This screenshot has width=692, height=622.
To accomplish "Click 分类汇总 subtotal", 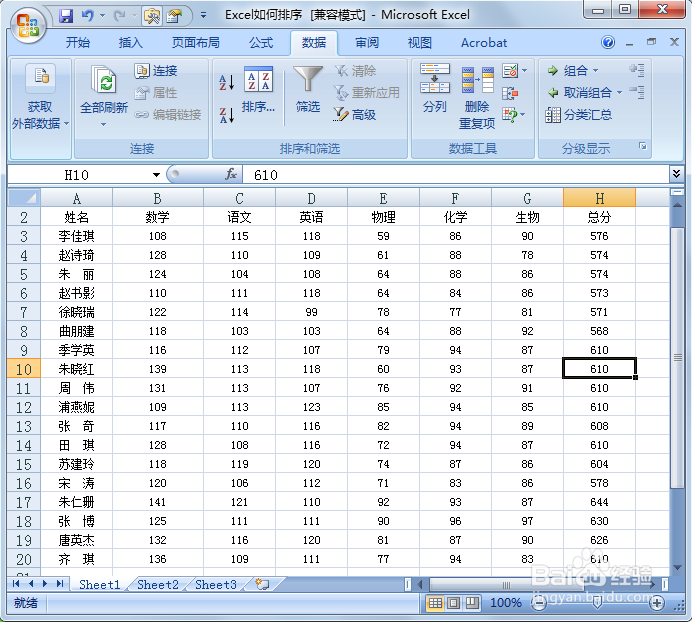I will (579, 115).
